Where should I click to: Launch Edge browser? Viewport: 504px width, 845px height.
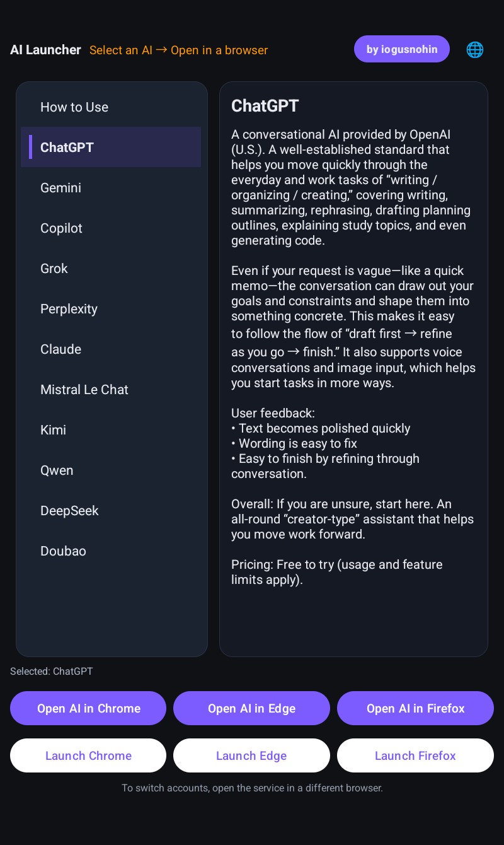coord(251,755)
